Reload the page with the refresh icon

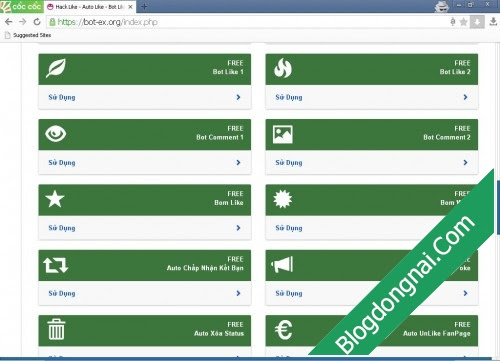(x=37, y=22)
